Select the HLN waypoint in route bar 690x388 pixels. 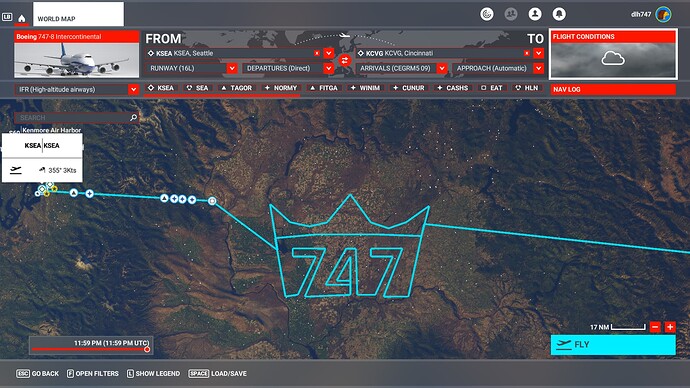click(x=527, y=88)
